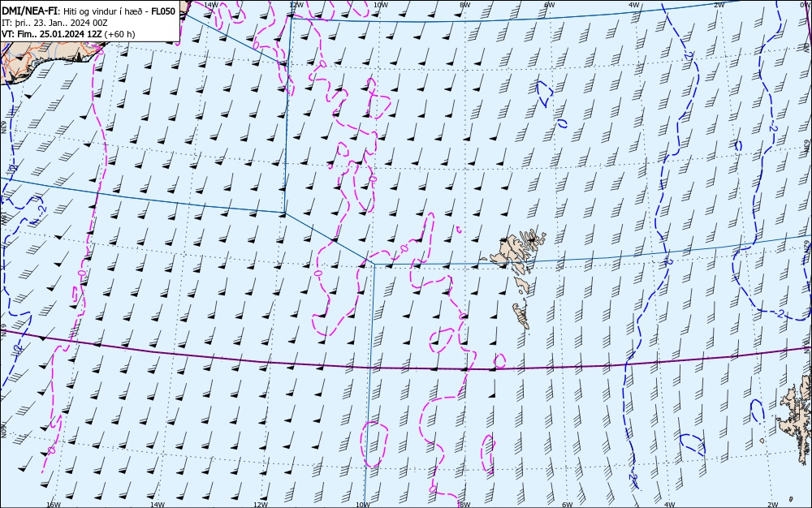812x508 pixels.
Task: Click the 8W longitude label on bottom edge
Action: (465, 505)
